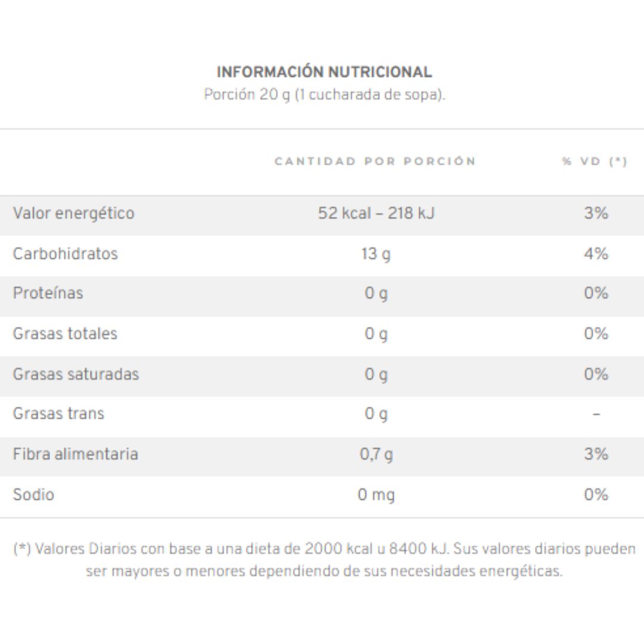Click the Grasas totales row label

point(65,333)
